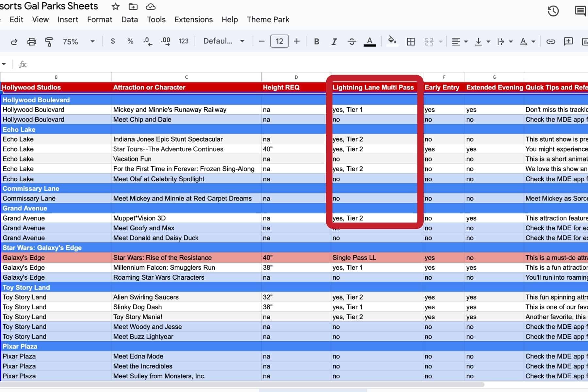View cloud save status icon
The width and height of the screenshot is (588, 392).
[151, 7]
